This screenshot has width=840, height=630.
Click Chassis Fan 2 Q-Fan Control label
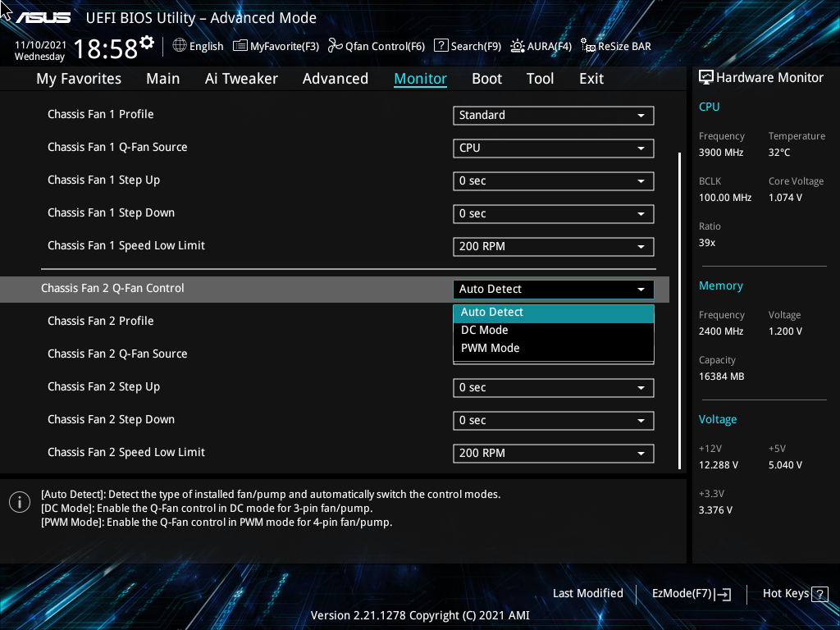pyautogui.click(x=112, y=288)
